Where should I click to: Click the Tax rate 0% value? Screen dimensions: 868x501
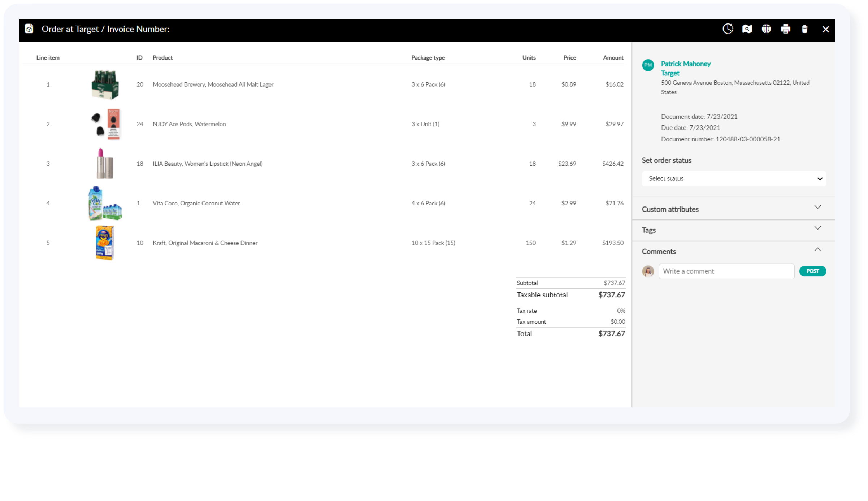(x=621, y=311)
